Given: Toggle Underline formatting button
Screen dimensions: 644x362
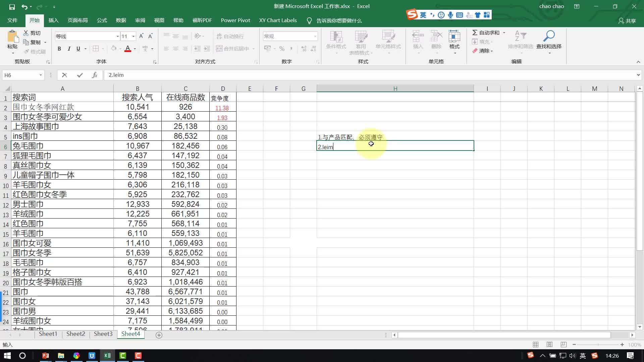Looking at the screenshot, I should [x=78, y=49].
